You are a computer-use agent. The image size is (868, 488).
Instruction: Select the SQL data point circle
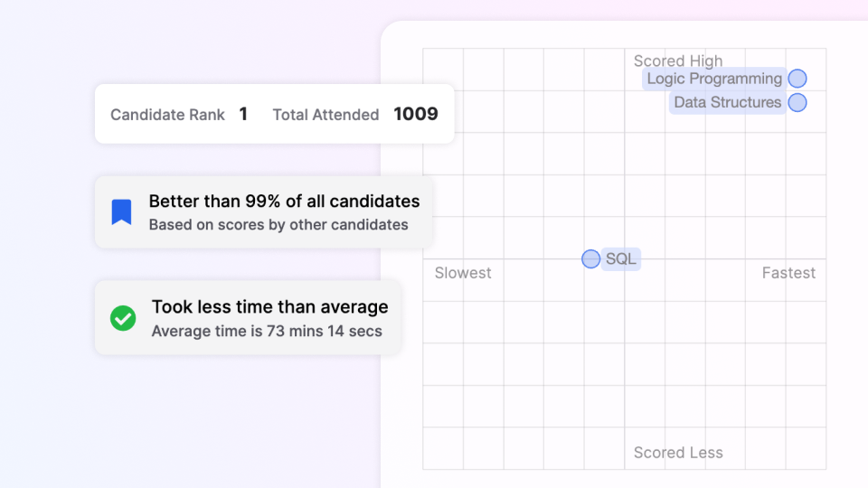tap(590, 259)
